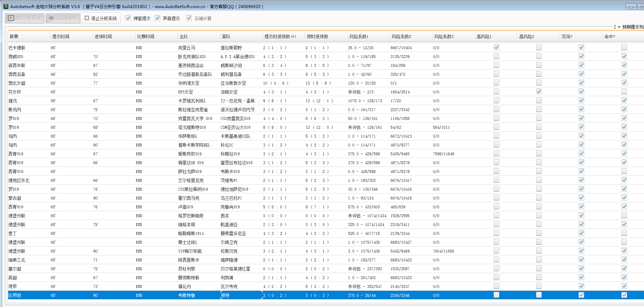This screenshot has width=644, height=307.
Task: Click the Autobetsoft app icon in title bar
Action: point(6,6)
